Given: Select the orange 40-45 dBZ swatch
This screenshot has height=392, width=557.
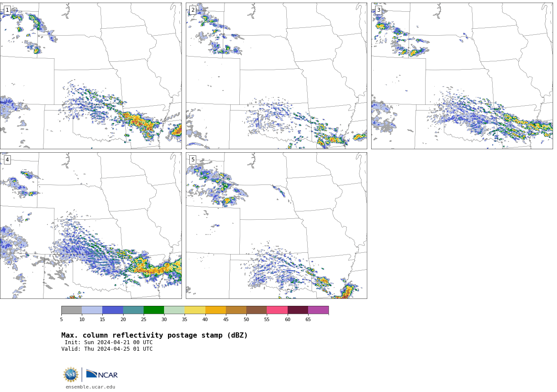Looking at the screenshot, I should pyautogui.click(x=215, y=310).
